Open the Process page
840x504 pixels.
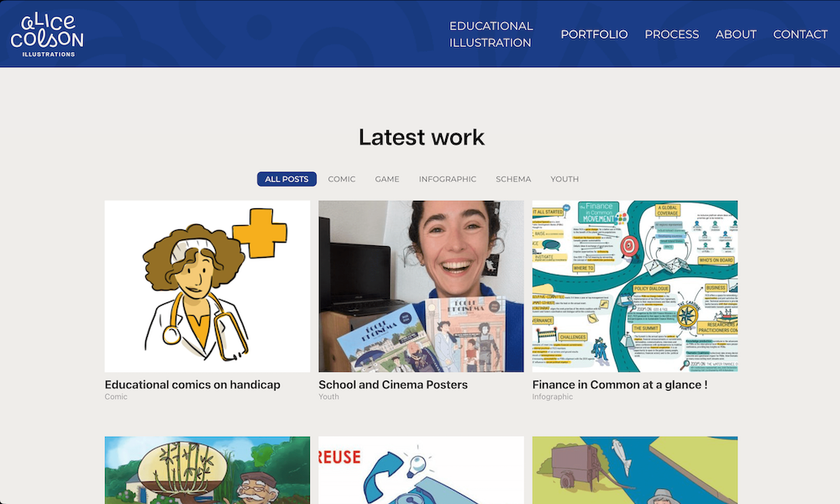coord(672,34)
